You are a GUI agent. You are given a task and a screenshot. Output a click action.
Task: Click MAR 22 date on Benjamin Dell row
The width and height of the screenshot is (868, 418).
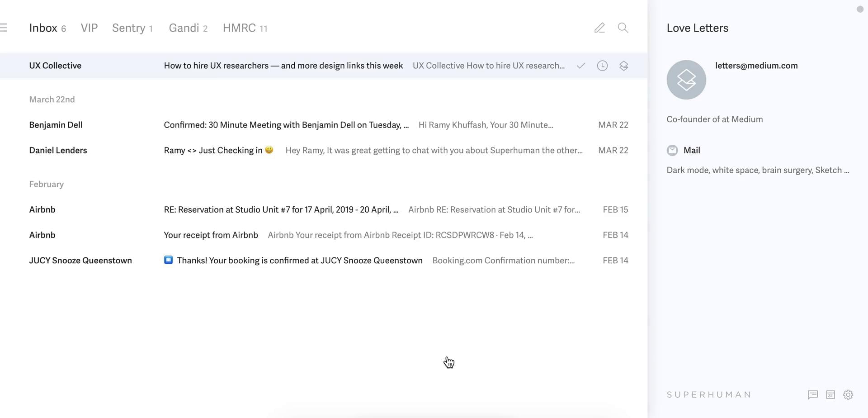pos(613,125)
